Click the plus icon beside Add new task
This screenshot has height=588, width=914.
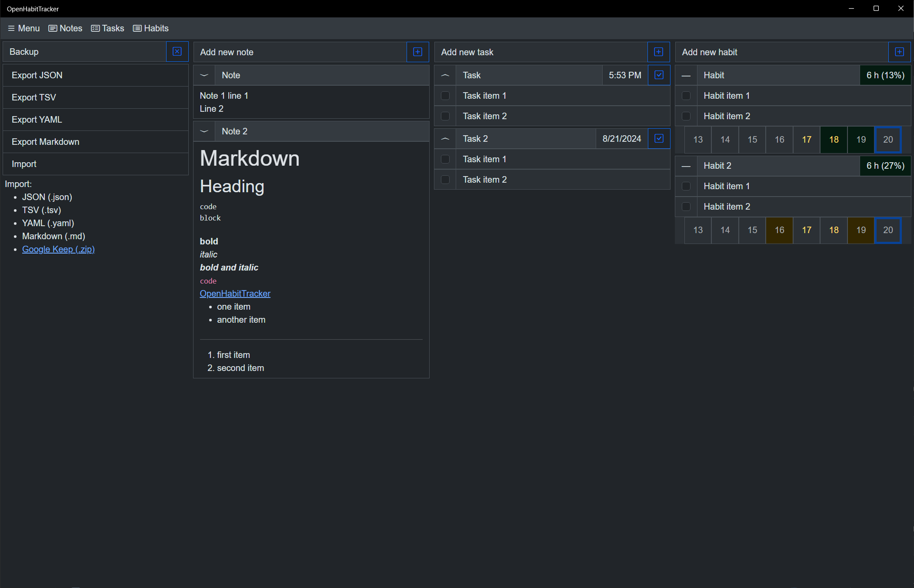click(658, 52)
